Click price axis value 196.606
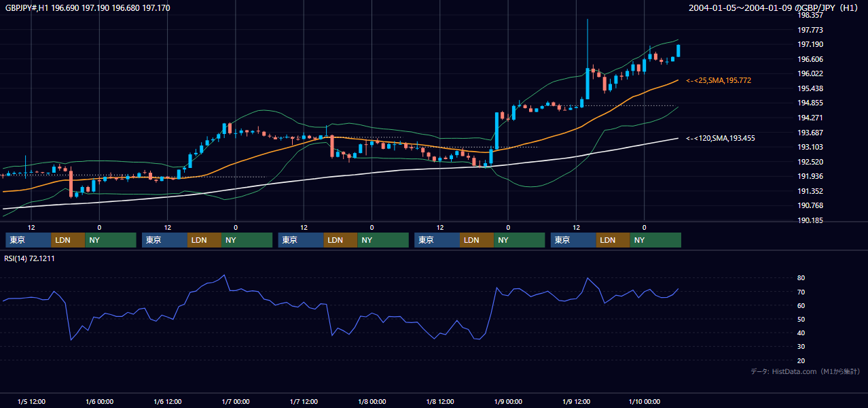Screen dimensions: 868x408 [810, 59]
